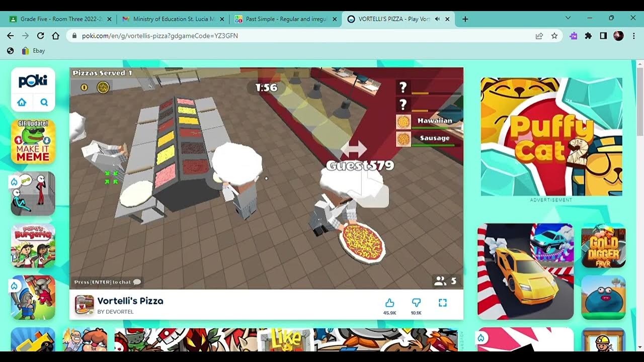Reload the Poki page
Screen dimensions: 644x362
41,36
